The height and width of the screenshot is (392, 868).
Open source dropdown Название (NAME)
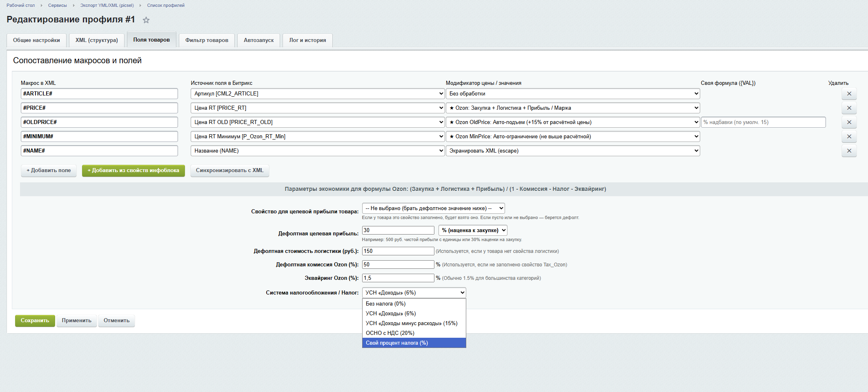(x=318, y=151)
